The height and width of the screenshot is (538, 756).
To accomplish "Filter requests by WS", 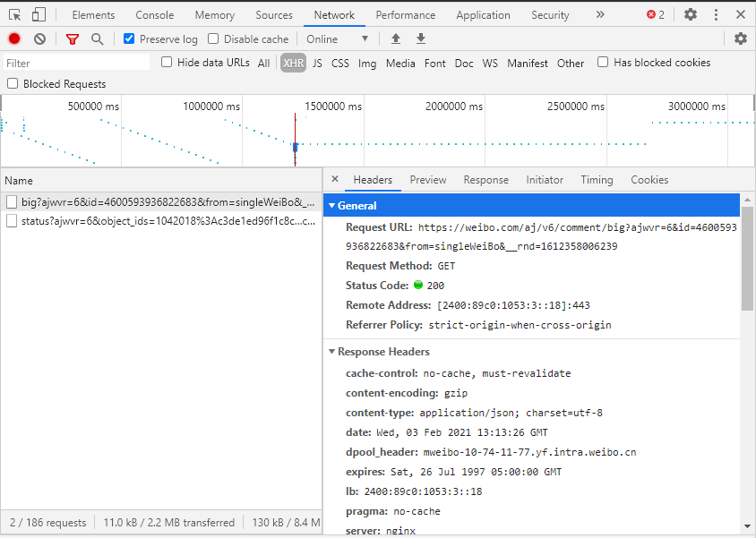I will pos(490,63).
